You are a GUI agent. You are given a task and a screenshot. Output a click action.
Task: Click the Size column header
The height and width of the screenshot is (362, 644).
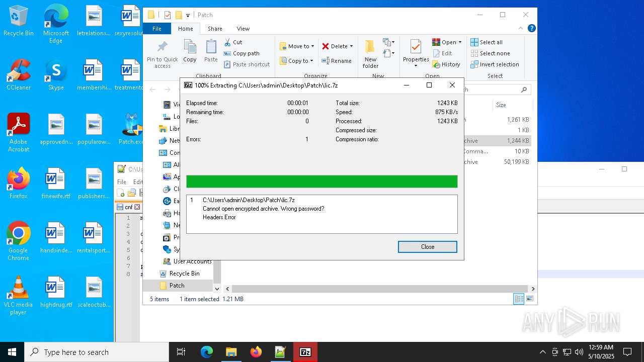pos(512,105)
